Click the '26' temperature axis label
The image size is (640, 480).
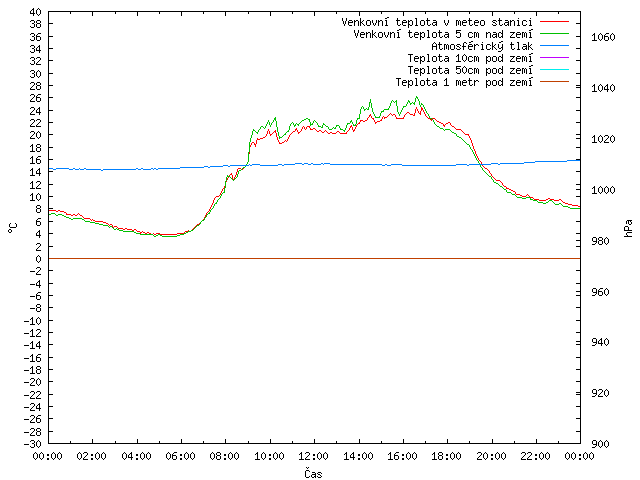coord(36,98)
